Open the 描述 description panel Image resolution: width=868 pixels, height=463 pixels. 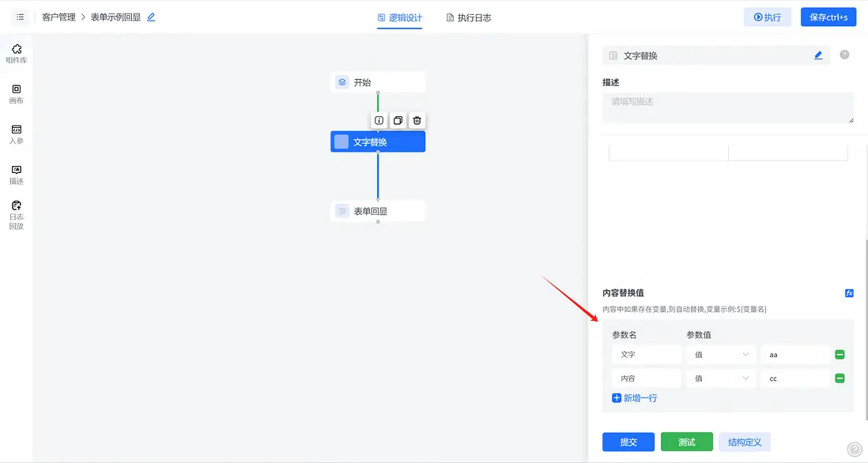[16, 174]
